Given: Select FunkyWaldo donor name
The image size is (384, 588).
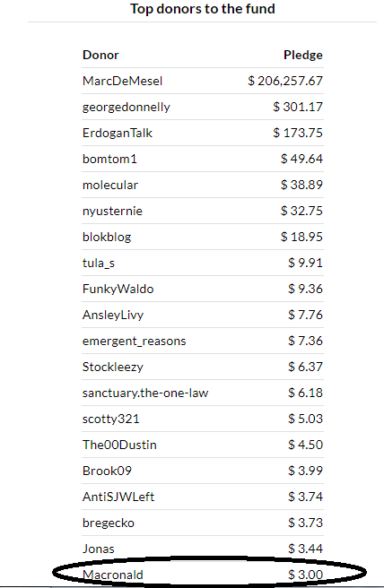Looking at the screenshot, I should pos(118,289).
